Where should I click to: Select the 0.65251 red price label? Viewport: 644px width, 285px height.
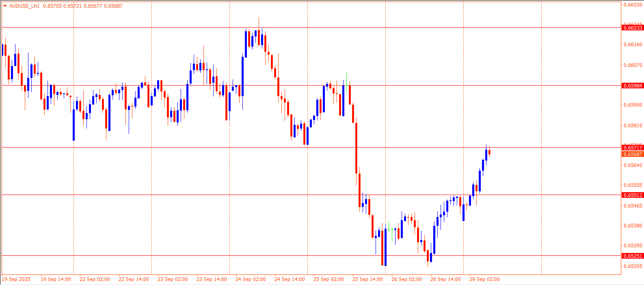[x=633, y=256]
